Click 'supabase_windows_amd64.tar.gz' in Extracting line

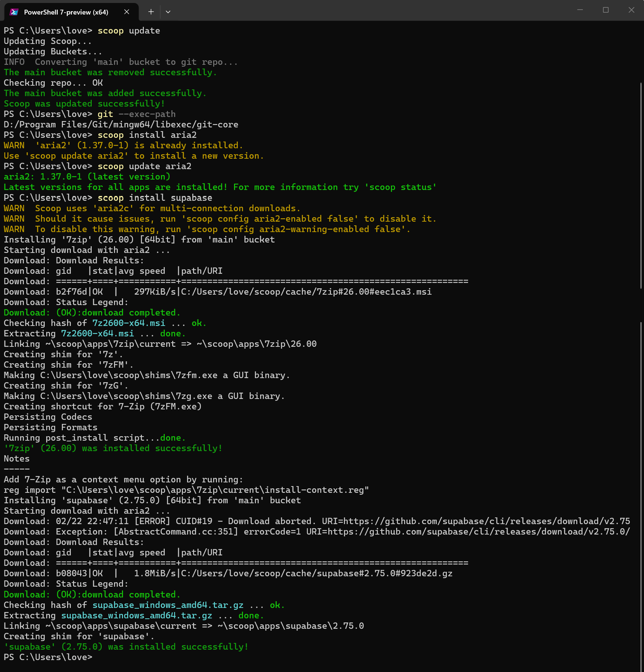[x=137, y=615]
